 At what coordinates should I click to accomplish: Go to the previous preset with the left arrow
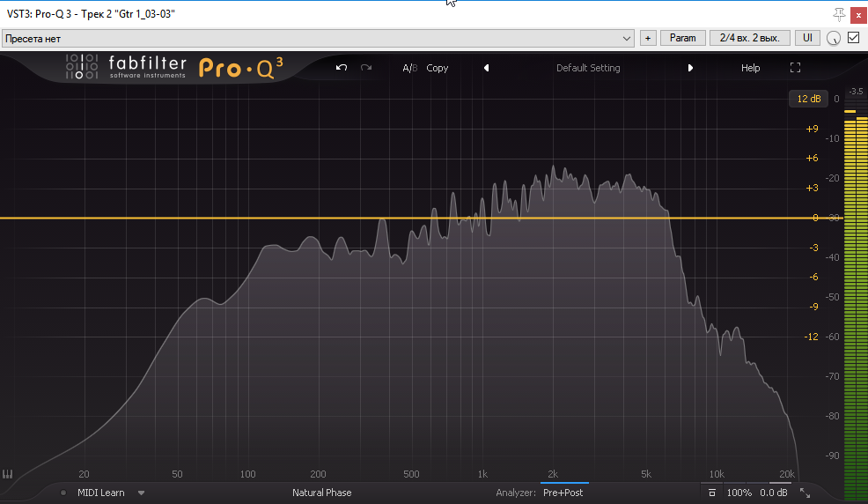[x=487, y=68]
